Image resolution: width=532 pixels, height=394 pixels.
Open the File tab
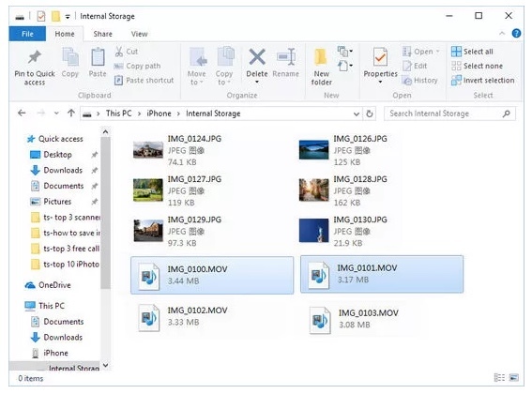click(x=27, y=34)
